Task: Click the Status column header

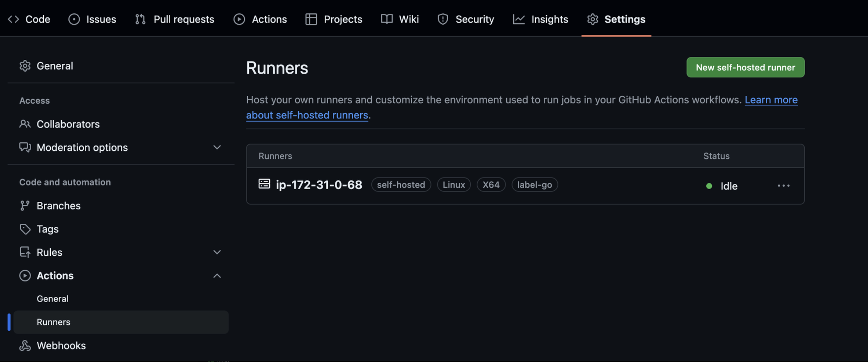Action: [x=716, y=156]
